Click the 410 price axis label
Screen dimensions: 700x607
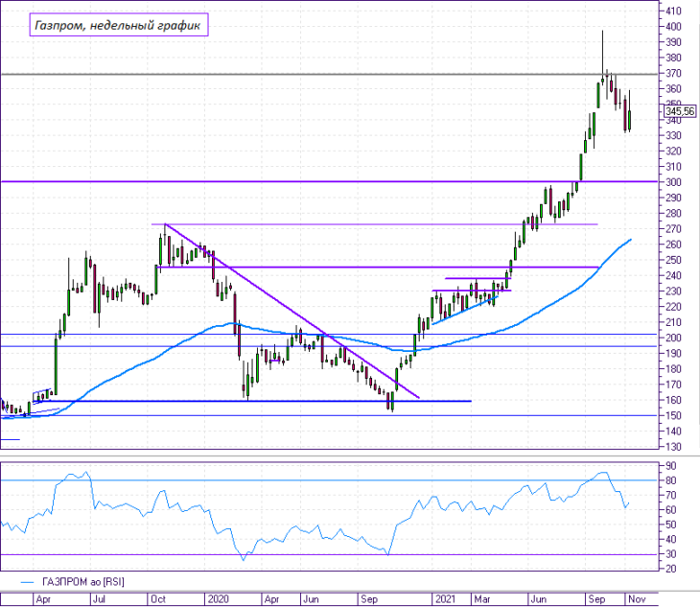[x=673, y=12]
